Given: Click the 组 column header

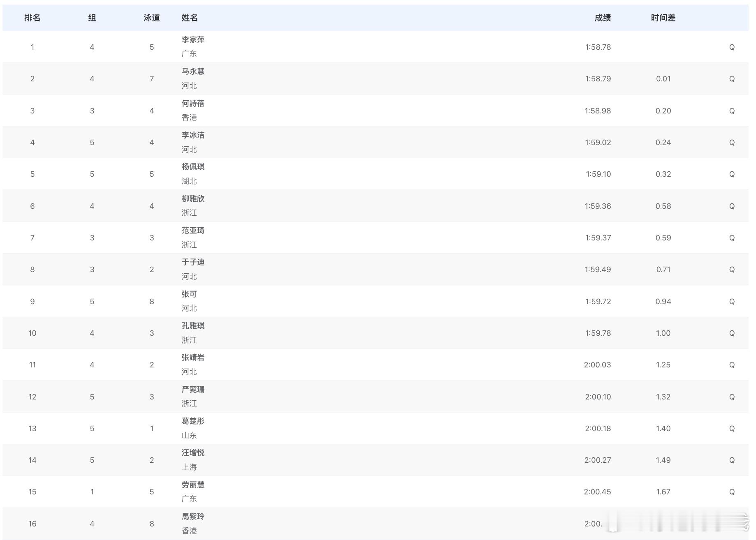Looking at the screenshot, I should 92,18.
